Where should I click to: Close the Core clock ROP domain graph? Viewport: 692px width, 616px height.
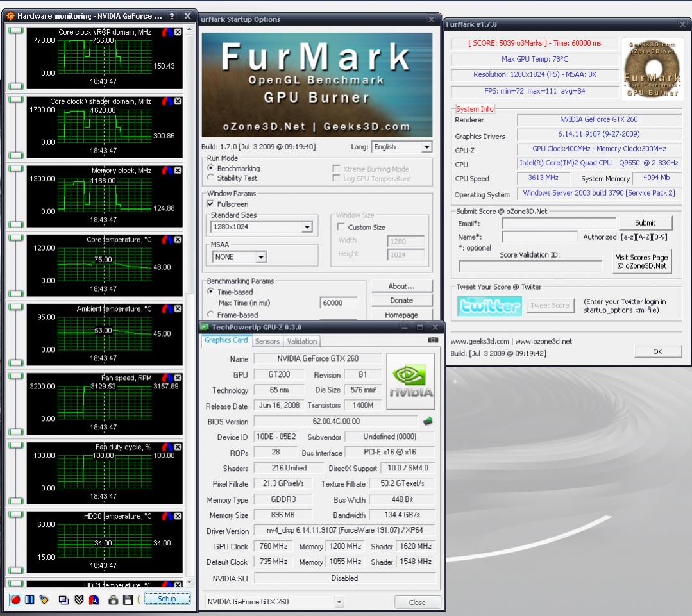coord(178,32)
